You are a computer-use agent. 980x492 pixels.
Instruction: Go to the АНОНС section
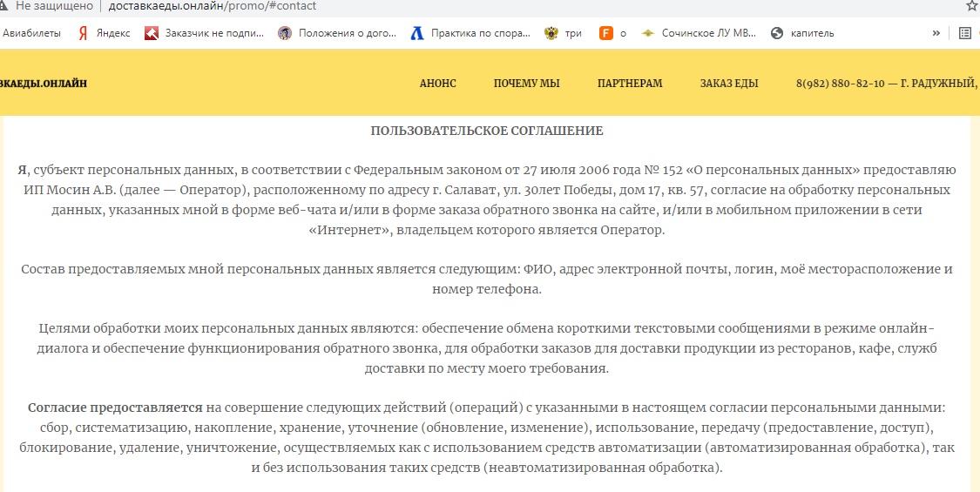(437, 84)
